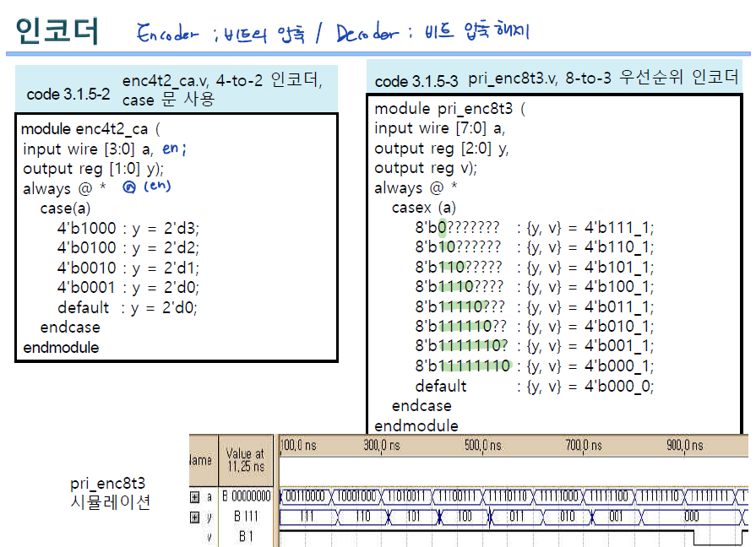Click the 300.0 ns time ruler mark

coord(382,446)
